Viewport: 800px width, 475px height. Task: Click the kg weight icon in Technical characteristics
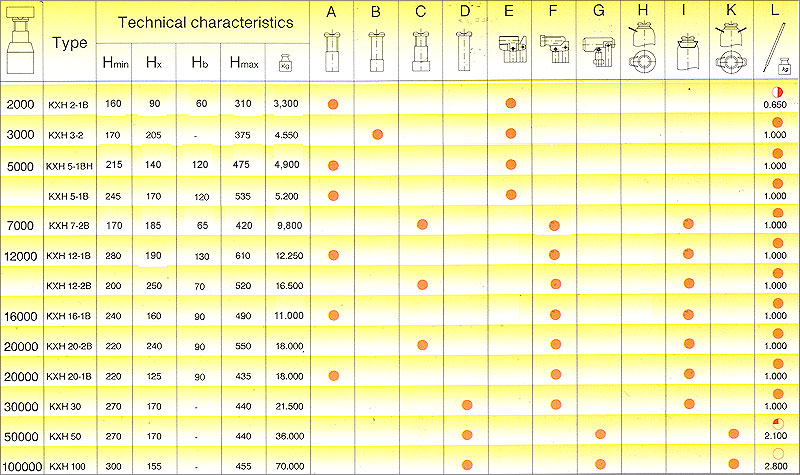click(x=286, y=63)
